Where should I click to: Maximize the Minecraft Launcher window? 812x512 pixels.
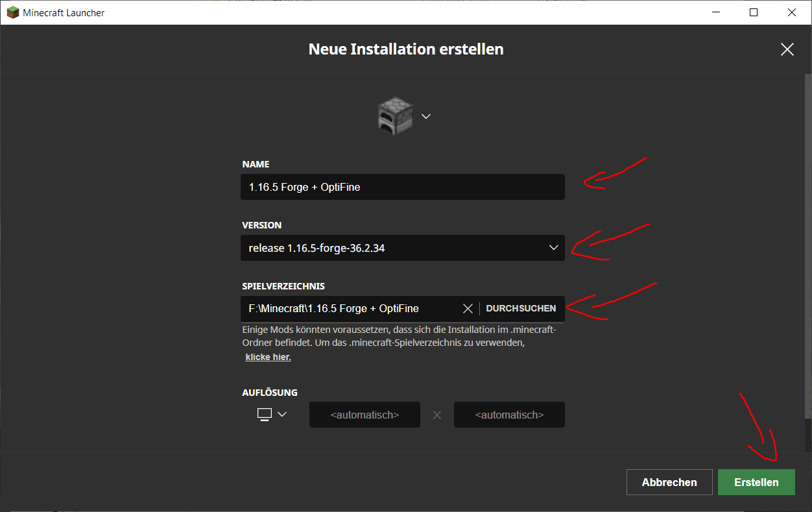[x=754, y=12]
